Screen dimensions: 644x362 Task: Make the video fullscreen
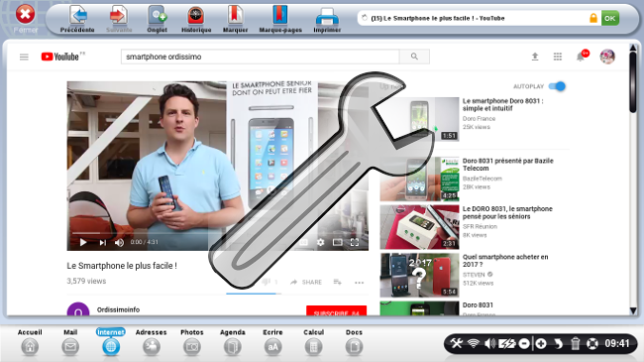pos(355,242)
